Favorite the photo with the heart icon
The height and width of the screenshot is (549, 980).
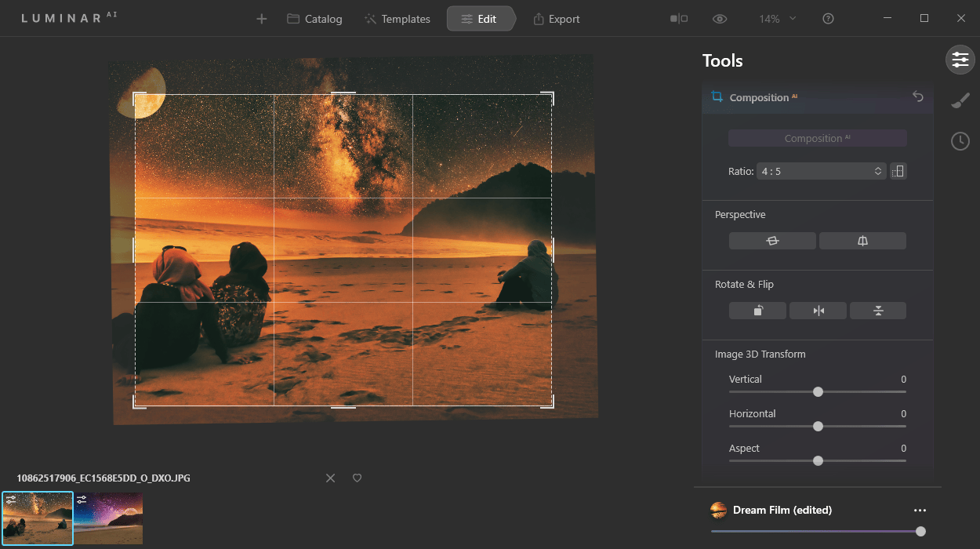357,478
